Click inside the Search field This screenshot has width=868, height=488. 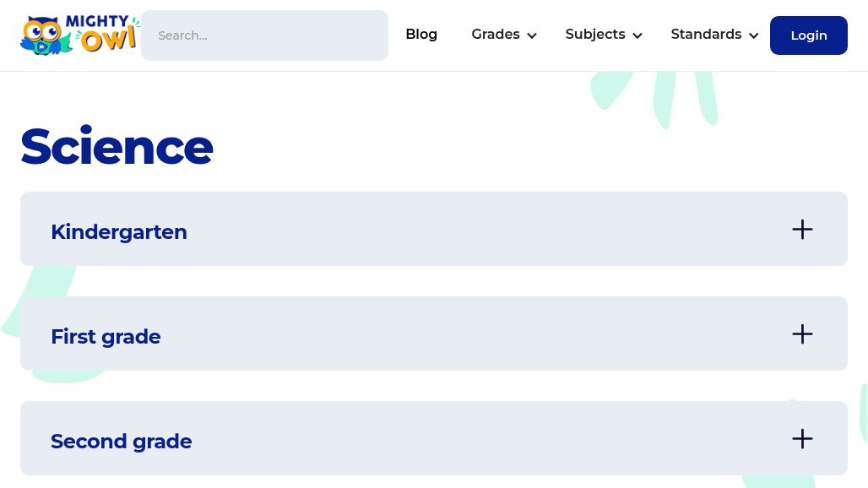tap(264, 35)
